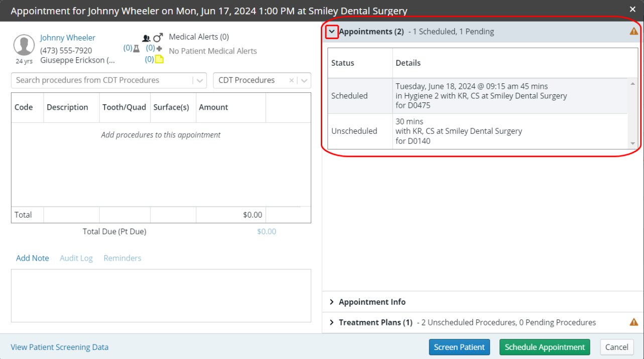
Task: Click inside the appointment note text area
Action: pyautogui.click(x=161, y=295)
